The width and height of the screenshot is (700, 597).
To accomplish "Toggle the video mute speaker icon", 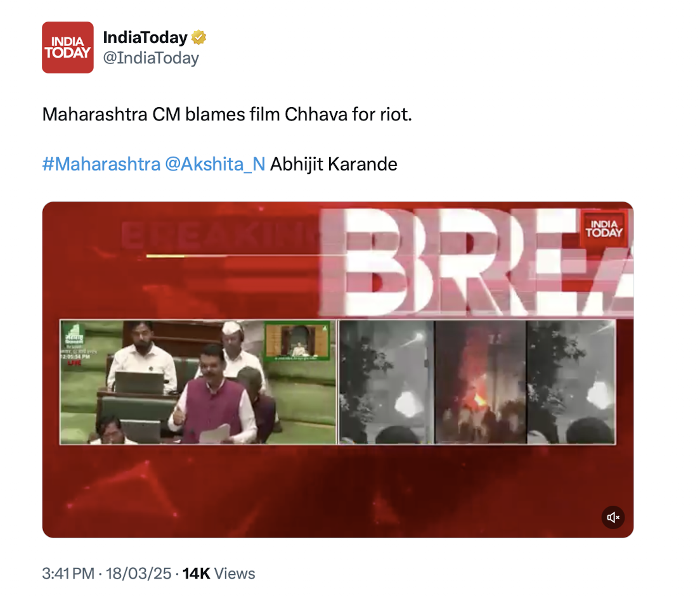I will [x=613, y=517].
